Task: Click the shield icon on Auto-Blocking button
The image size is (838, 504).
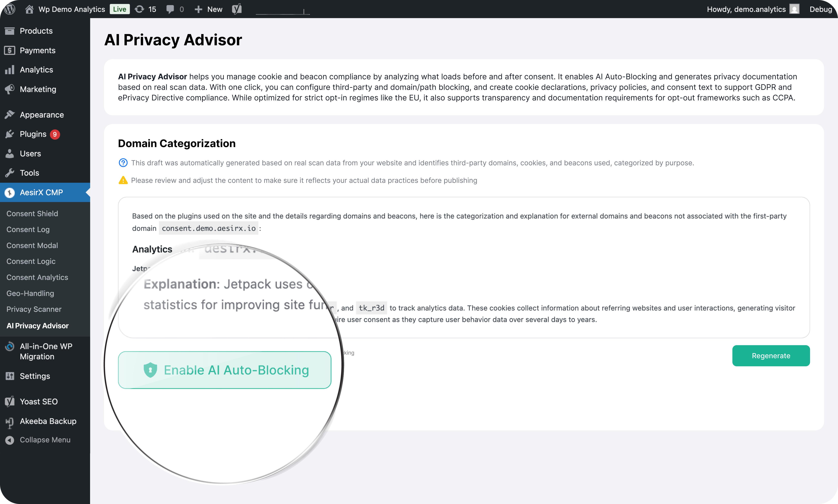Action: pos(150,370)
